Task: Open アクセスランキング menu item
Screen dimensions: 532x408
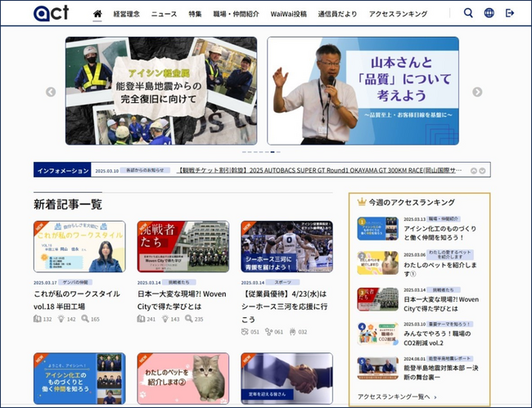Action: (x=398, y=14)
